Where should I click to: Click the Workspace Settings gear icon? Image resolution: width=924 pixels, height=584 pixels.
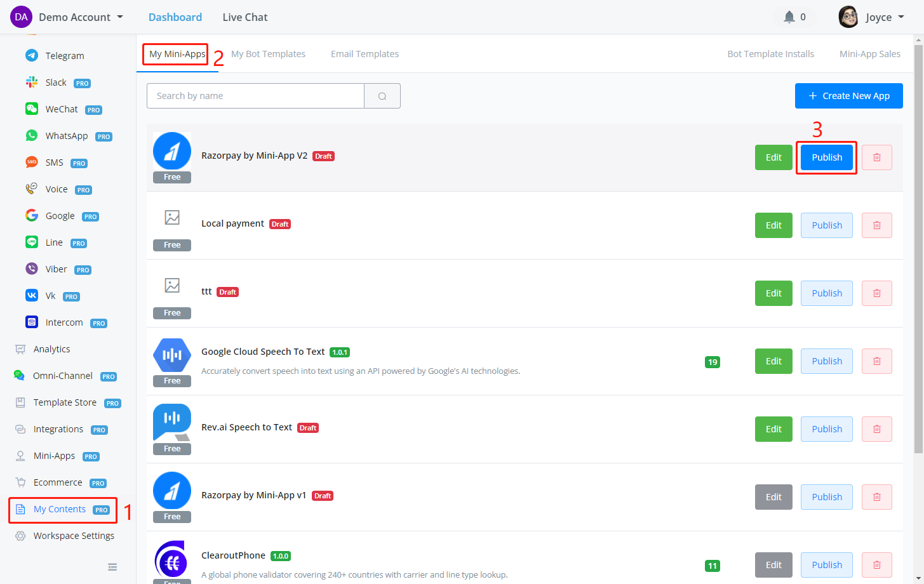coord(20,536)
